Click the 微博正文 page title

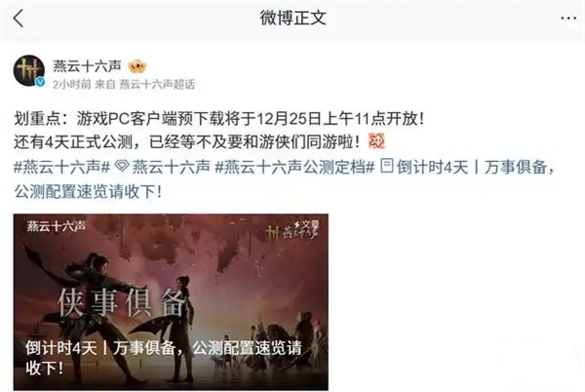[x=292, y=18]
